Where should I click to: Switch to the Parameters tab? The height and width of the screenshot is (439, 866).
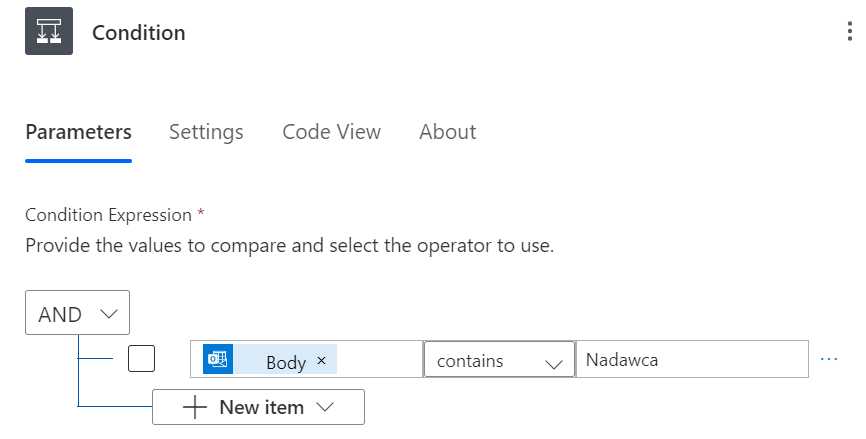coord(78,132)
